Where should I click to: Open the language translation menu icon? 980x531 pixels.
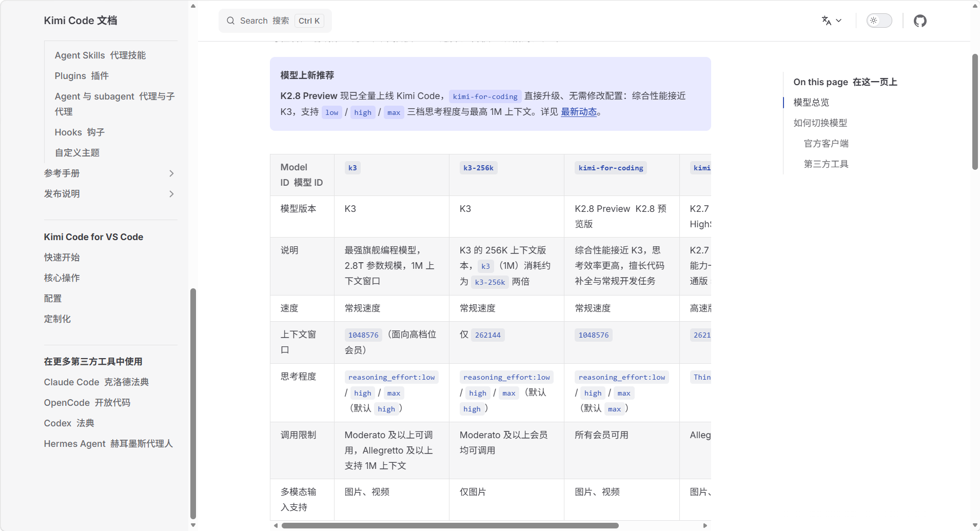coord(826,21)
